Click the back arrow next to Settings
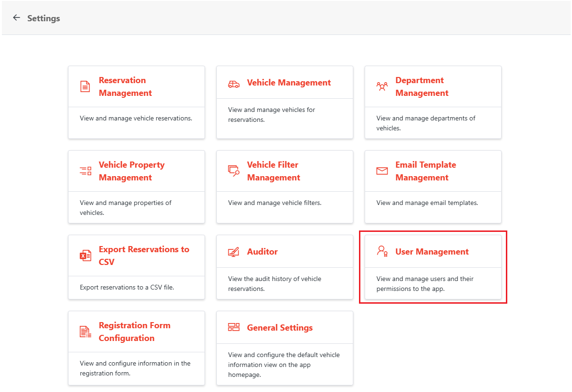The width and height of the screenshot is (572, 392). 16,17
